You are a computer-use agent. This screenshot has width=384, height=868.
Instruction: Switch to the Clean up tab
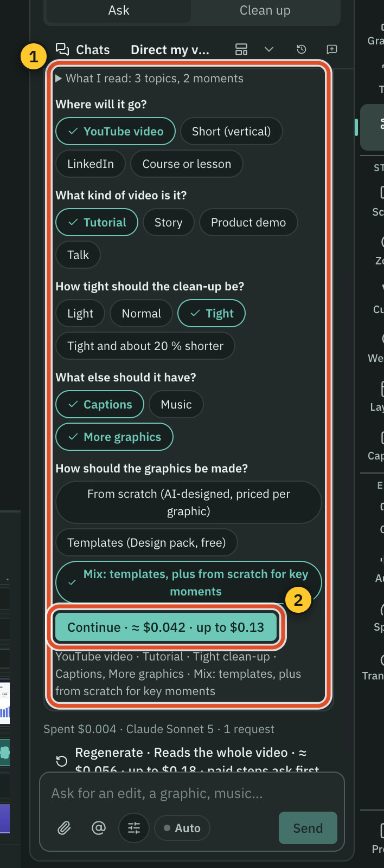coord(265,10)
